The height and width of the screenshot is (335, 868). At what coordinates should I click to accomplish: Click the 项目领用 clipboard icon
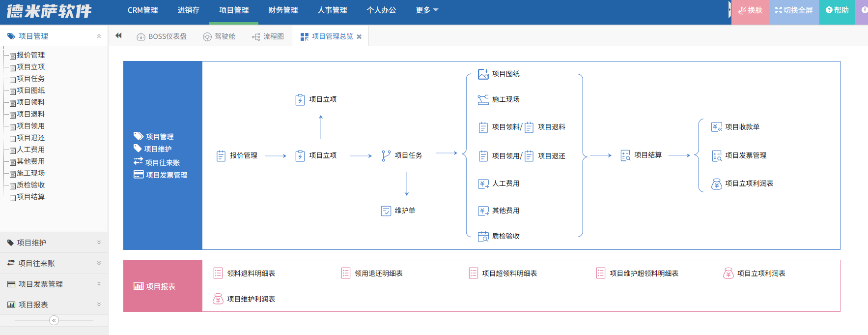483,156
